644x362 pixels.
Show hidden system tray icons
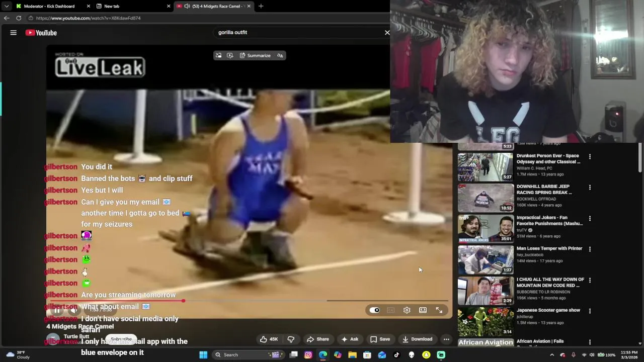pos(552,355)
